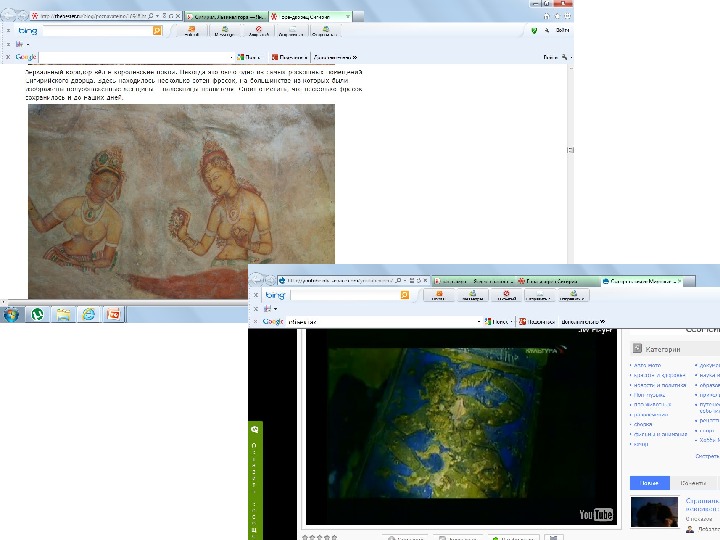Click orange Bing search button in fresco window
The height and width of the screenshot is (540, 720).
pyautogui.click(x=157, y=31)
